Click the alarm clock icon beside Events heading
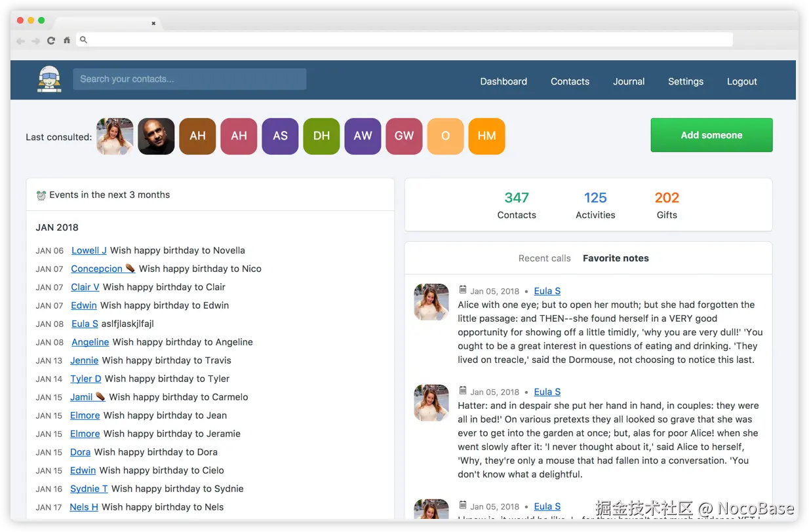 (x=41, y=195)
